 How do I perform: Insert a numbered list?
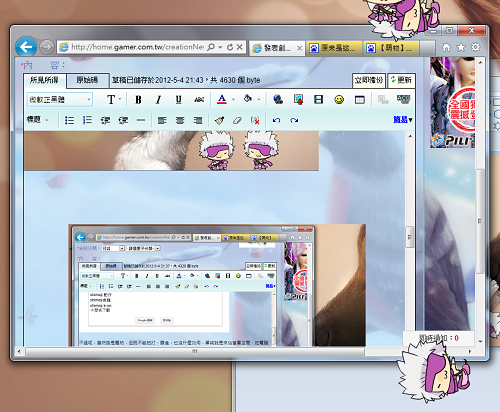point(87,120)
